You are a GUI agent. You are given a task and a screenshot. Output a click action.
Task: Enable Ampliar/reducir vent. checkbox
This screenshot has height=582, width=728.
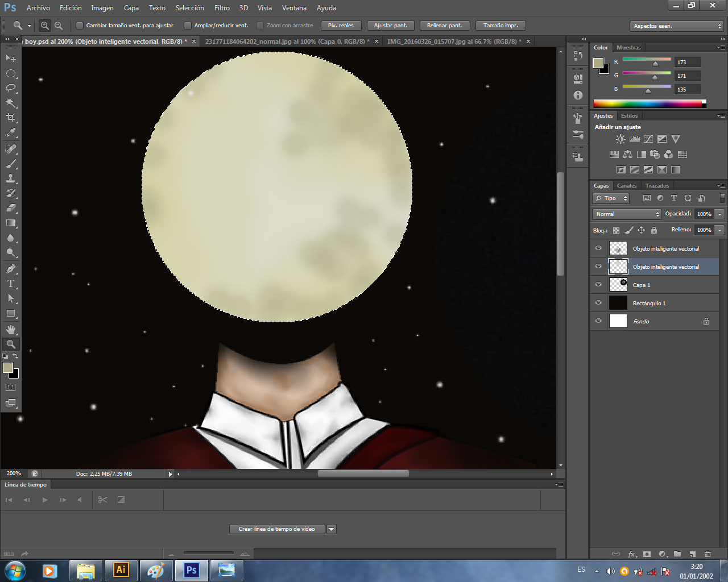pos(188,26)
